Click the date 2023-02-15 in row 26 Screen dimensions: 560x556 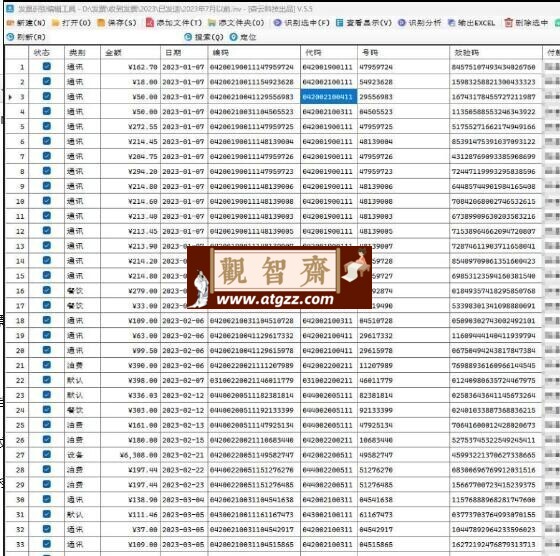click(183, 440)
